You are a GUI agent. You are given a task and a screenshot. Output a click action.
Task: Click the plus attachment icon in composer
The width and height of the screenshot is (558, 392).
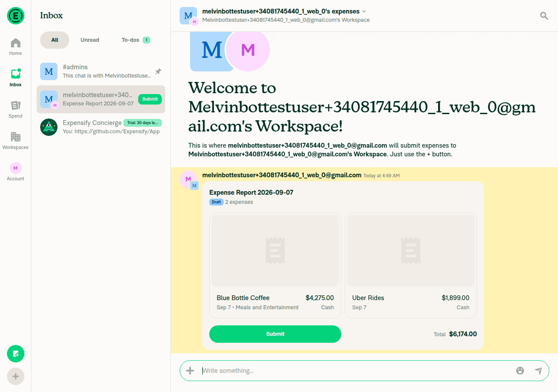tap(190, 371)
